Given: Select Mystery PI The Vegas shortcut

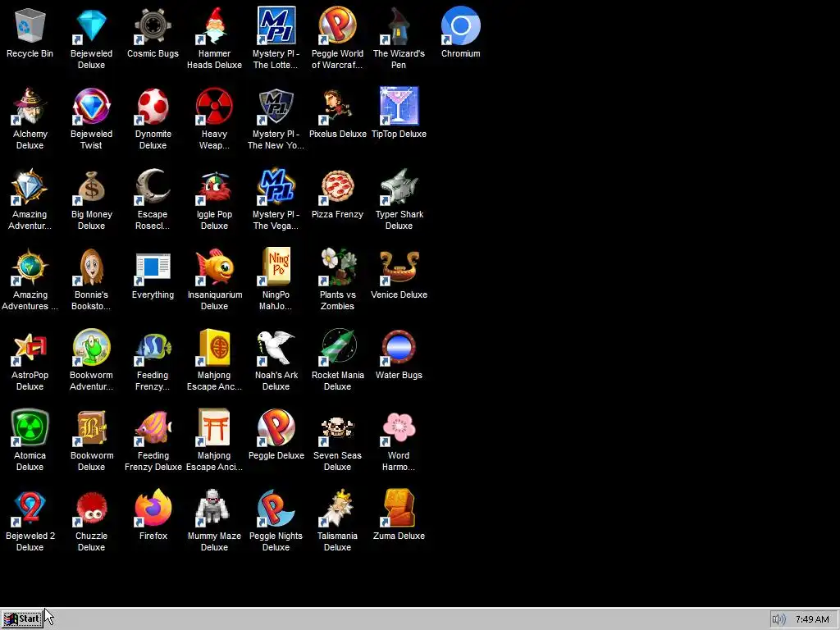Looking at the screenshot, I should (x=276, y=186).
